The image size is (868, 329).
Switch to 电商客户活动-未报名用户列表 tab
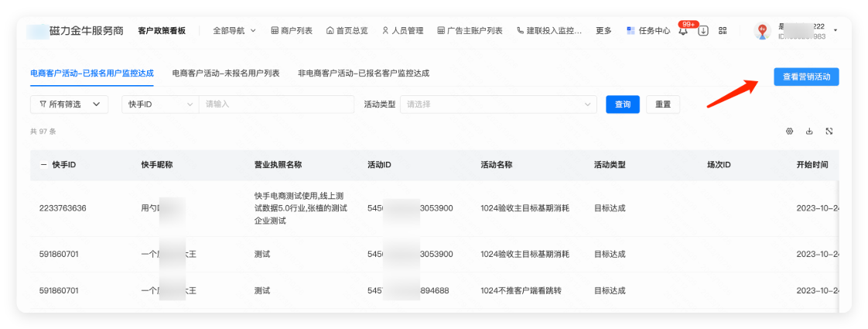[x=226, y=73]
